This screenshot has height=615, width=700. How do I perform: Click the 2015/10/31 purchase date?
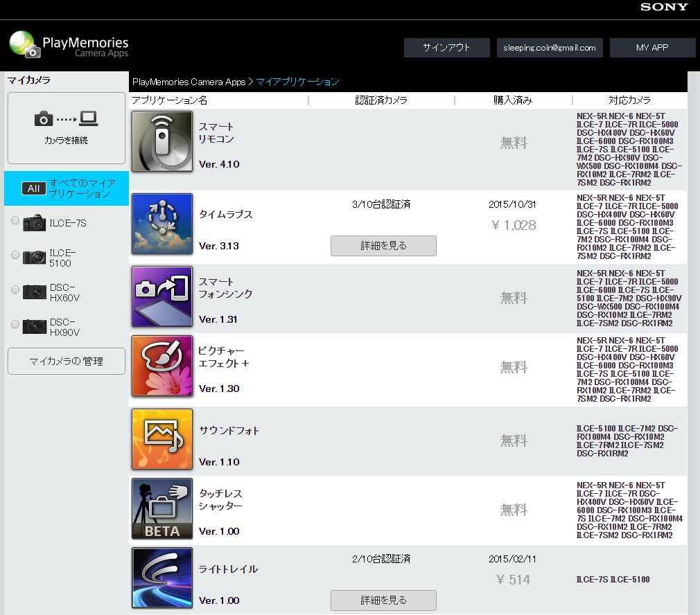[x=512, y=205]
